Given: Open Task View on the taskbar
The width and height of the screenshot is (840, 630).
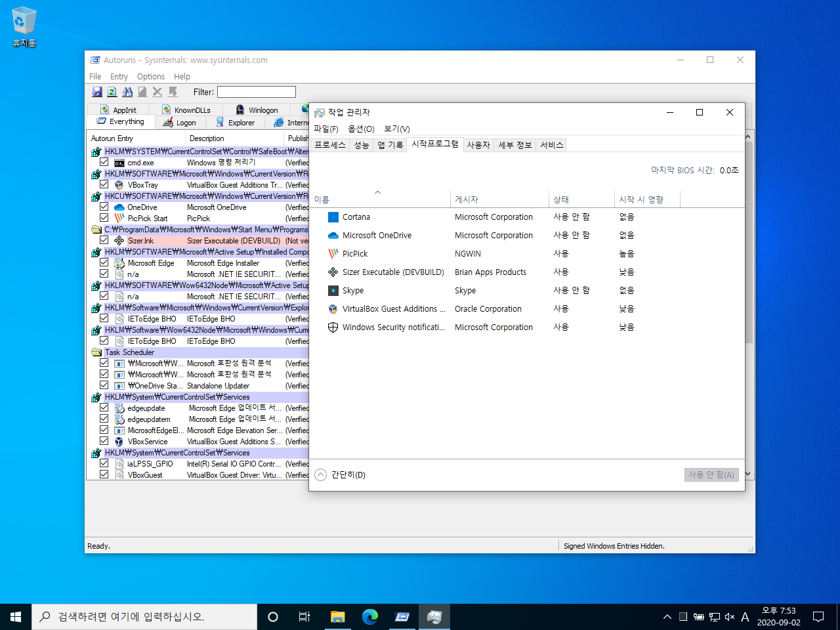Looking at the screenshot, I should pyautogui.click(x=304, y=617).
